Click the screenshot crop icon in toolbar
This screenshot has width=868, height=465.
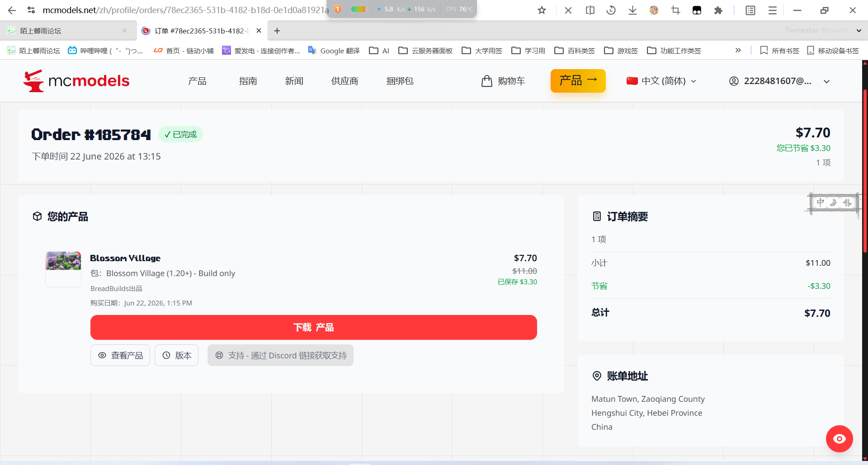pyautogui.click(x=675, y=10)
